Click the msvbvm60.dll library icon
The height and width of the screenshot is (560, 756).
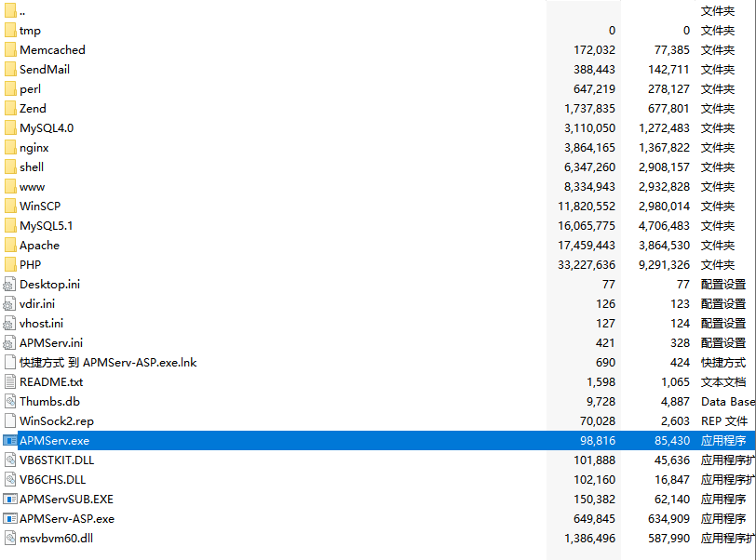coord(10,538)
